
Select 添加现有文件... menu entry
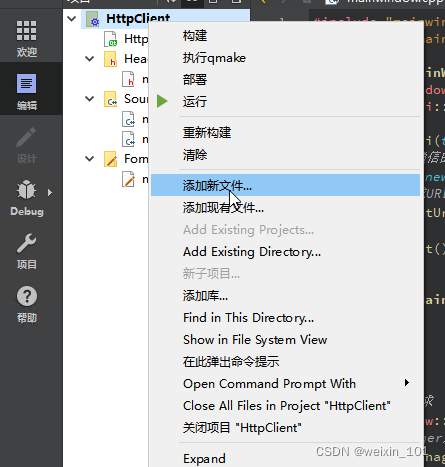coord(285,208)
